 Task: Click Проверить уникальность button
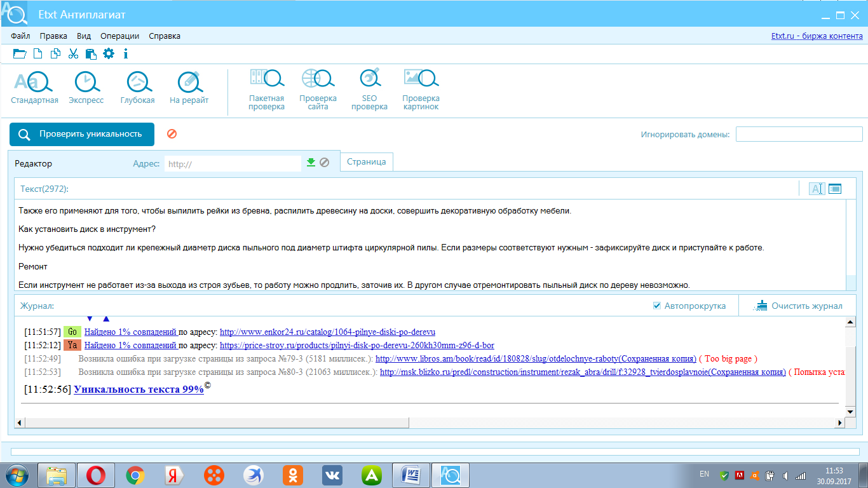(82, 134)
